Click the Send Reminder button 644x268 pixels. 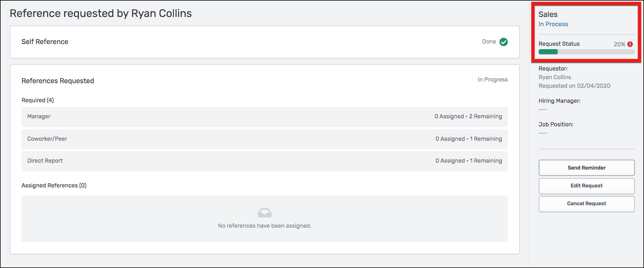tap(586, 168)
